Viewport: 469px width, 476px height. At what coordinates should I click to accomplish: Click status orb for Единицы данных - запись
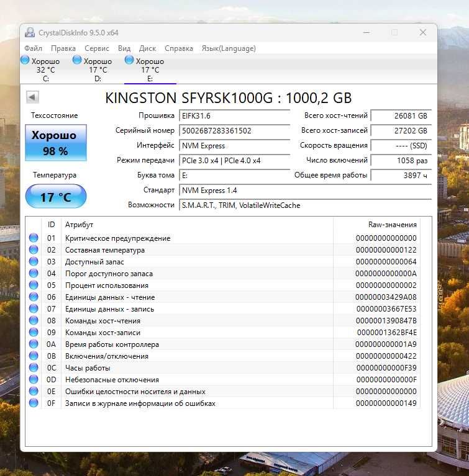pyautogui.click(x=34, y=308)
